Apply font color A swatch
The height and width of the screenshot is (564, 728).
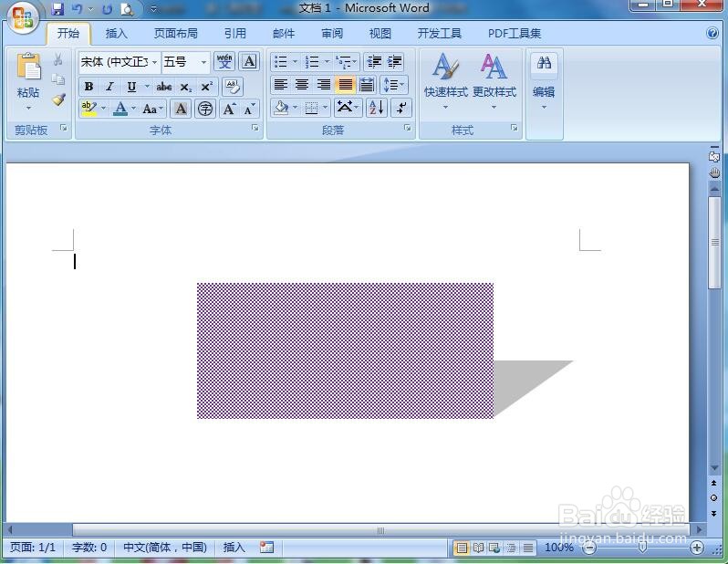pyautogui.click(x=120, y=110)
